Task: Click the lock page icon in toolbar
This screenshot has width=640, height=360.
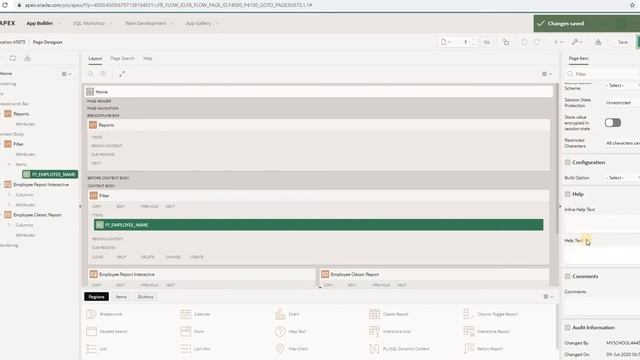Action: [x=506, y=42]
